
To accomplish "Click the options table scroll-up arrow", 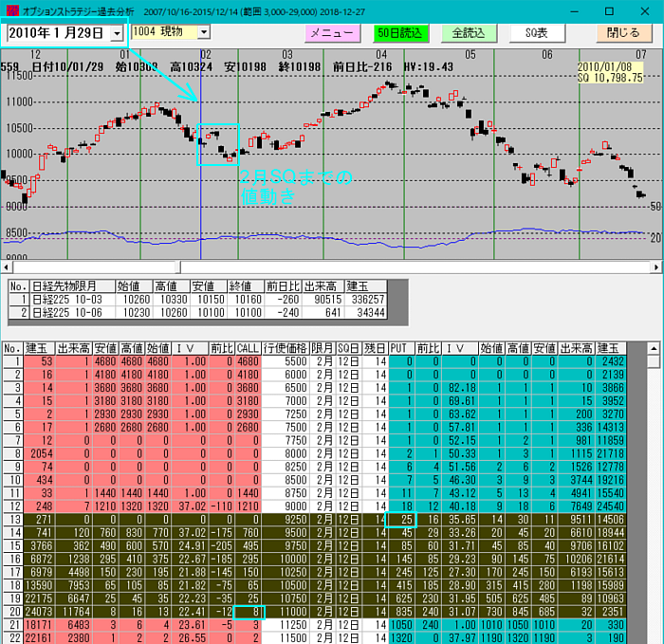I will click(654, 349).
